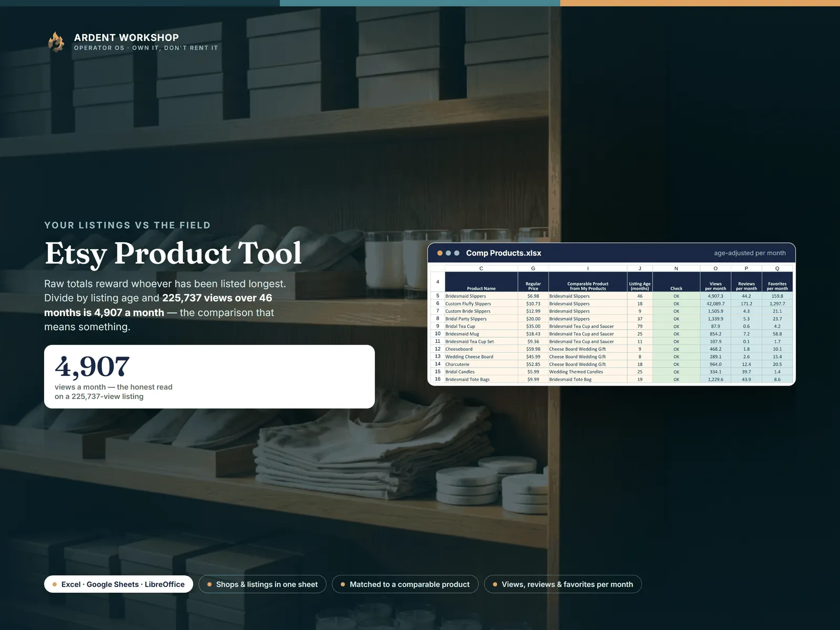Select column O header in spreadsheet
Viewport: 840px width, 630px height.
[716, 268]
